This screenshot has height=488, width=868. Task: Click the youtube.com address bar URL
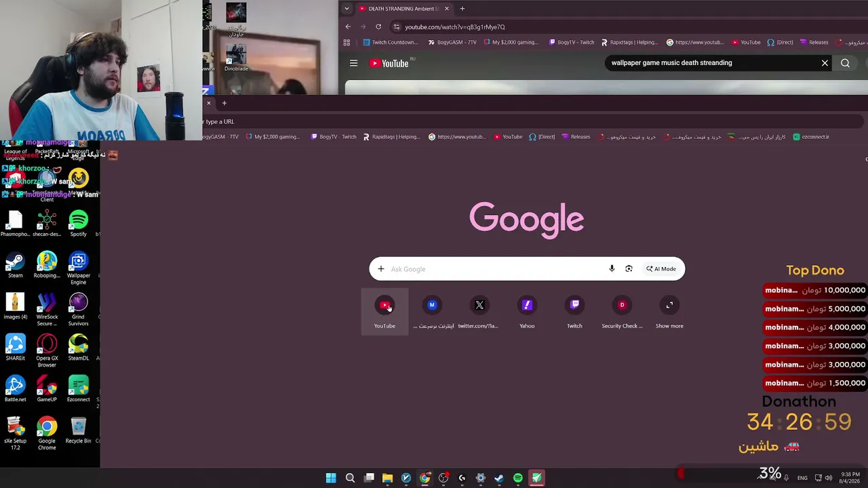coord(455,27)
